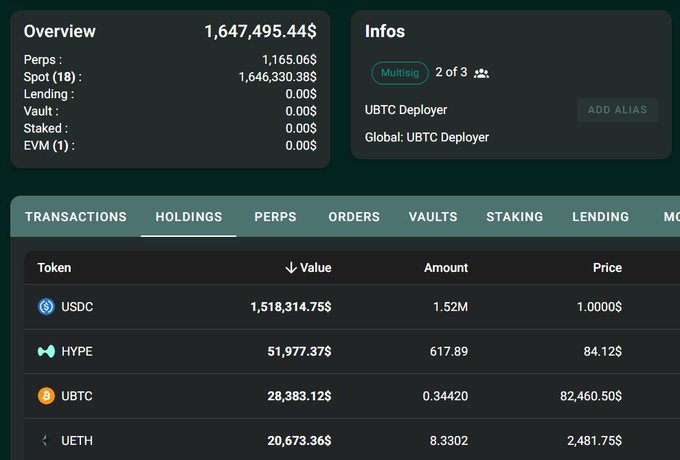Click the HYPE token icon

point(46,351)
